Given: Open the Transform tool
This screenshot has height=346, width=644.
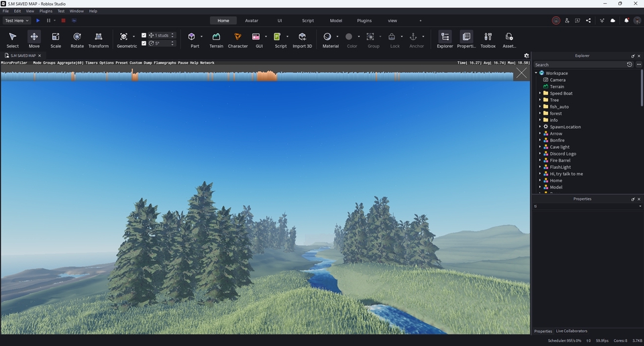Looking at the screenshot, I should tap(99, 40).
